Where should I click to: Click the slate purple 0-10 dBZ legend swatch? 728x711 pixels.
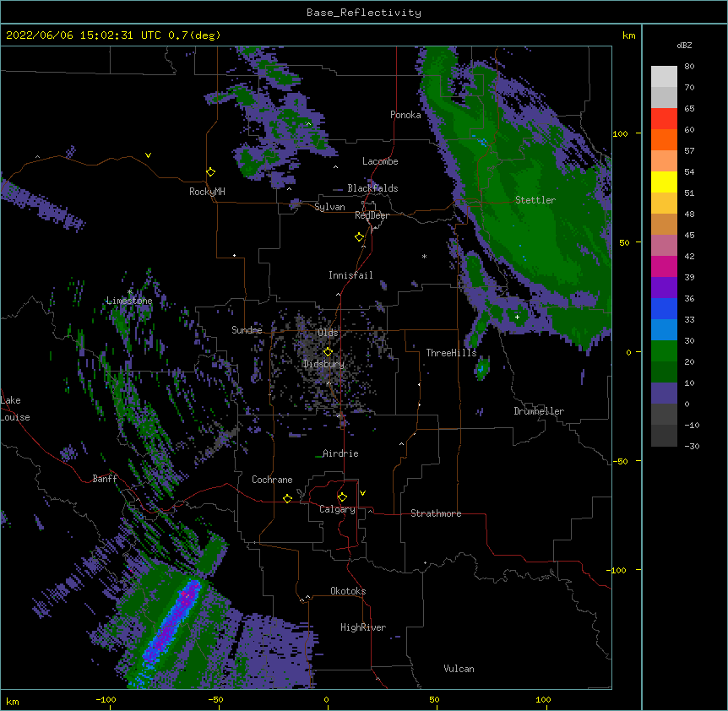point(664,393)
